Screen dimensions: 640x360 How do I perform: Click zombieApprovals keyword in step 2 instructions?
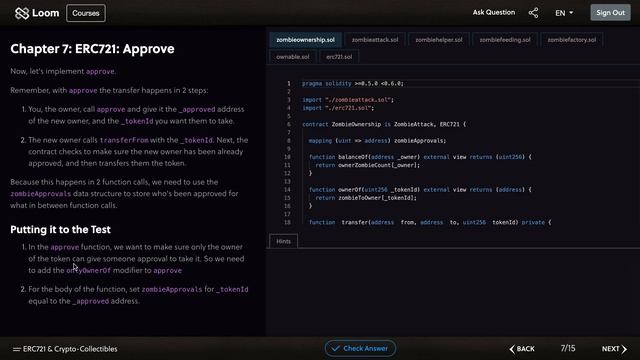click(x=172, y=289)
